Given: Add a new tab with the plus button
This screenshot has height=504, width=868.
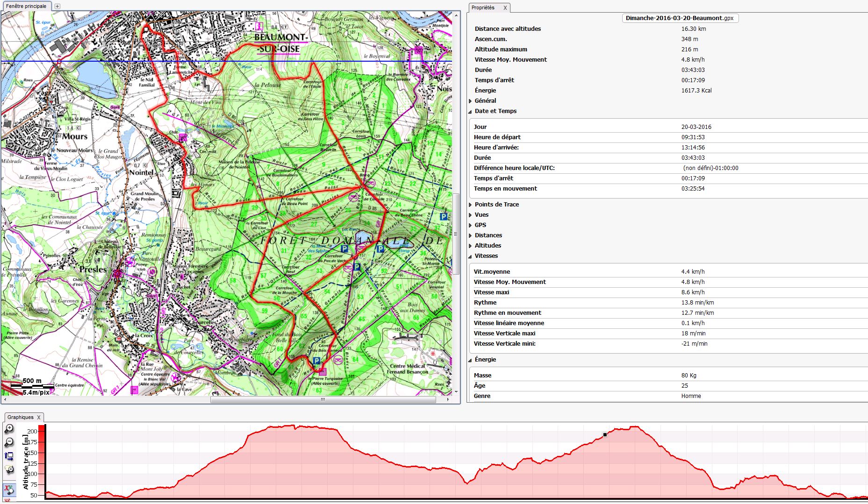Looking at the screenshot, I should (x=57, y=6).
